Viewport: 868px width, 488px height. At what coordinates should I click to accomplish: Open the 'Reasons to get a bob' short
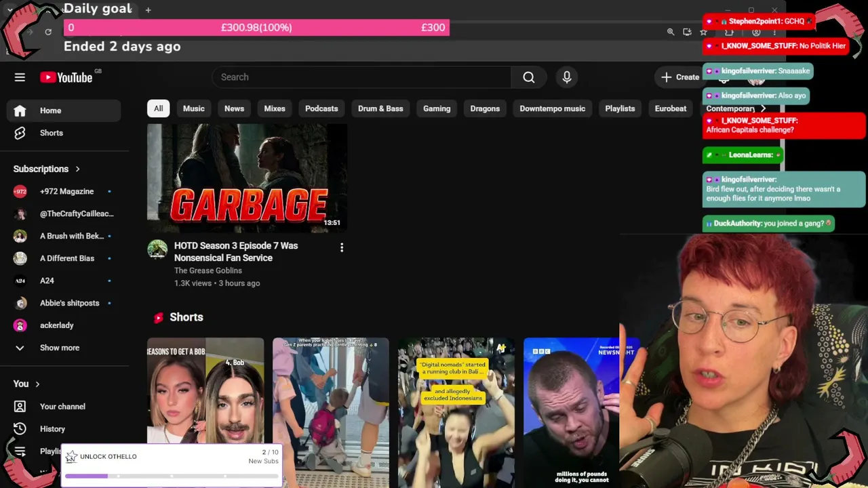205,412
